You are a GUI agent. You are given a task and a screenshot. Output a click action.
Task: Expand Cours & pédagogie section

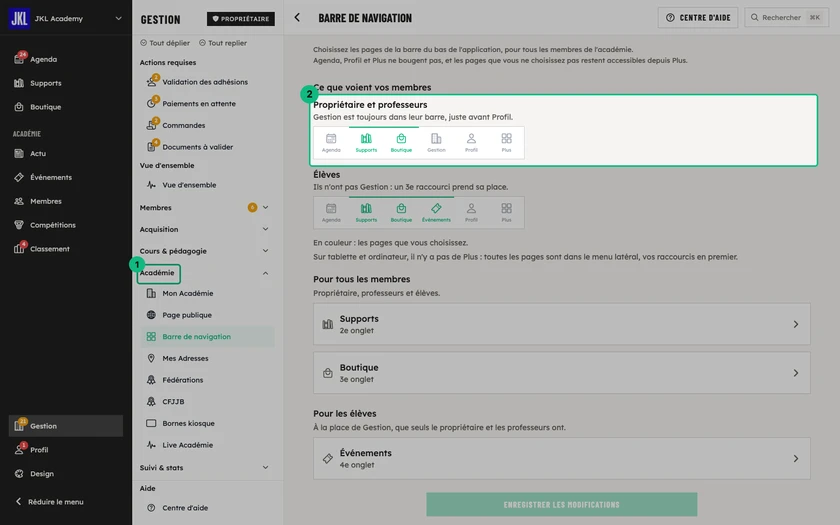(265, 251)
